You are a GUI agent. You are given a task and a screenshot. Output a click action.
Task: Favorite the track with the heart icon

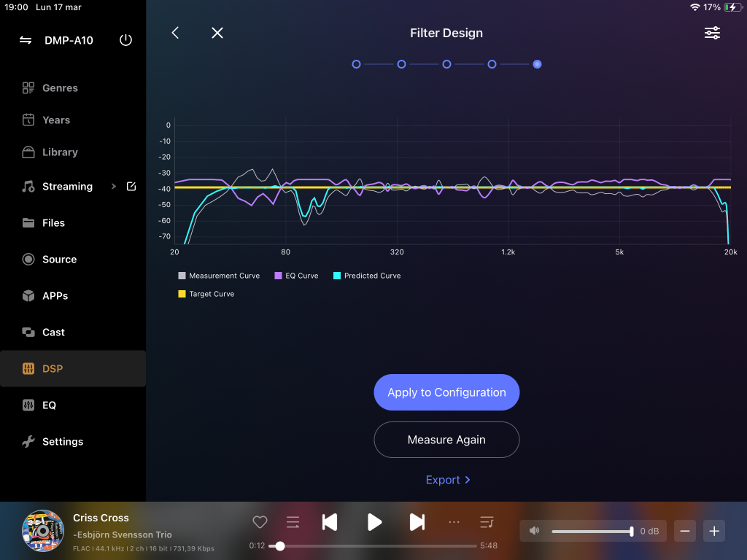tap(260, 522)
